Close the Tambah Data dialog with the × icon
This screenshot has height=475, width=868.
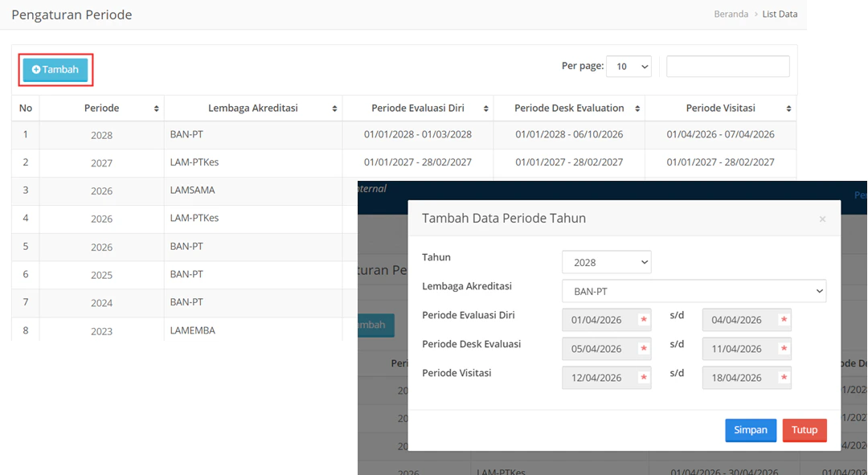click(822, 219)
